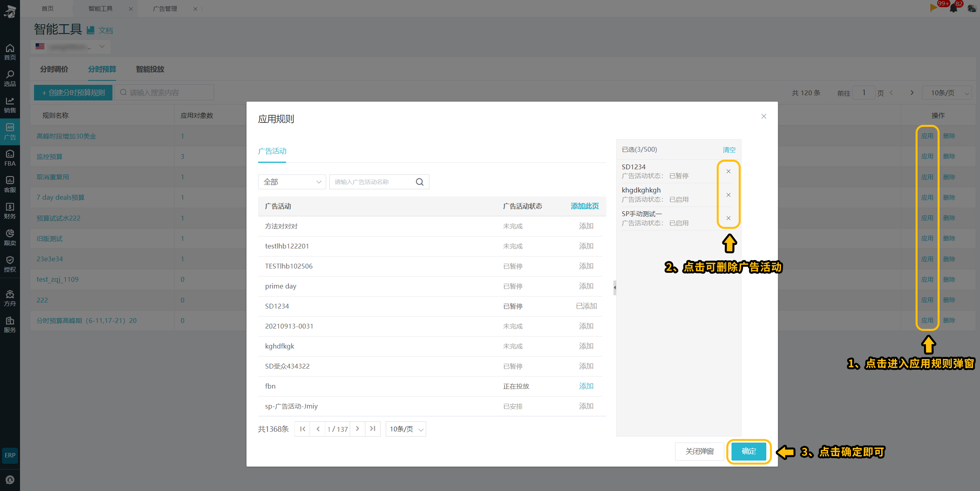Click the 1 / 137 page indicator

[337, 429]
